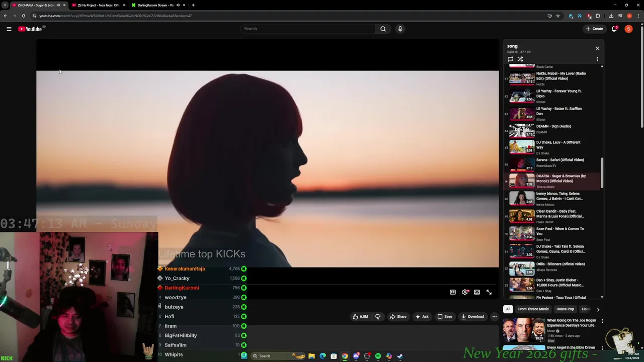Select the Dance-Pop chip
This screenshot has width=644, height=362.
tap(565, 309)
